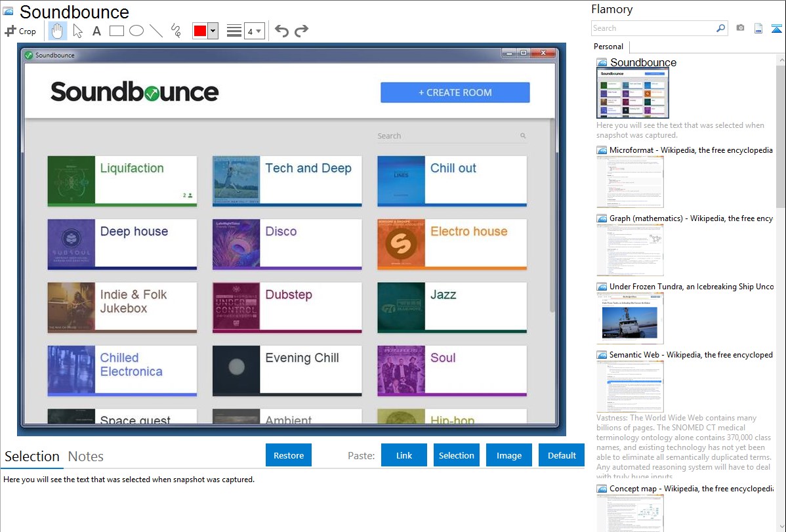This screenshot has height=532, width=786.
Task: Open the Semantic Web snapshot thumbnail
Action: 630,386
